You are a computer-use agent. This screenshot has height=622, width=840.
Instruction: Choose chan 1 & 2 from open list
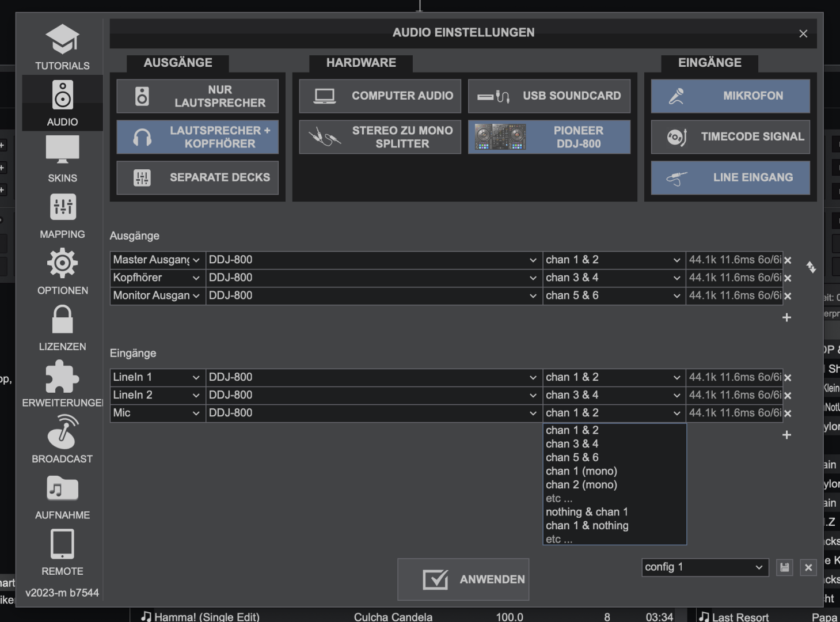(615, 430)
